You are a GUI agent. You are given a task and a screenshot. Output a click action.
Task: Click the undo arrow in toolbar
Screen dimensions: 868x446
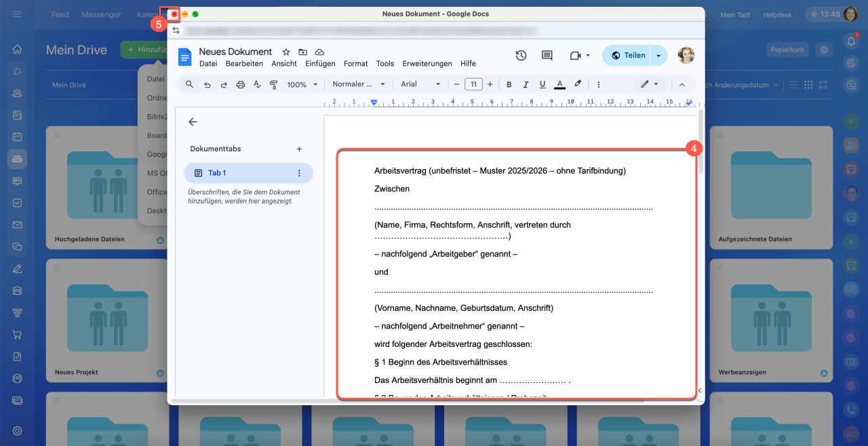[207, 84]
